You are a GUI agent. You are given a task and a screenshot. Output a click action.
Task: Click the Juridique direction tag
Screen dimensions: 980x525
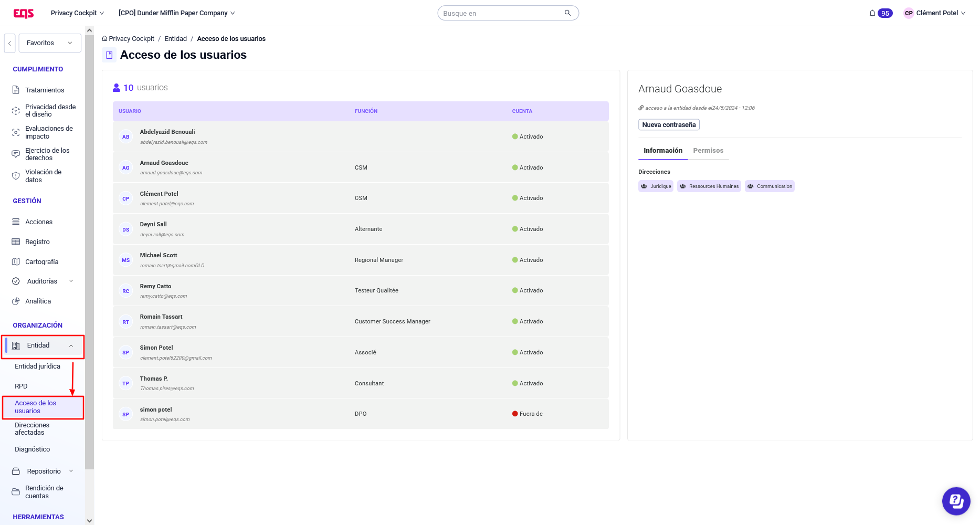coord(656,186)
